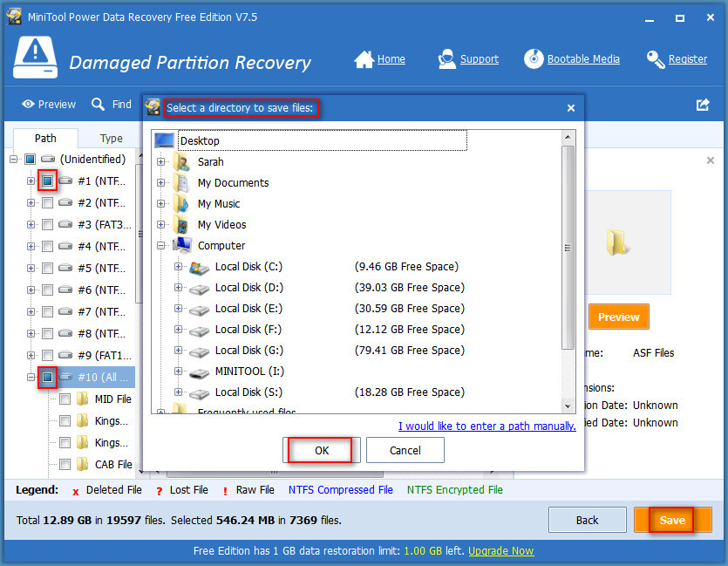
Task: Toggle the #10 partition checkbox
Action: pos(47,377)
